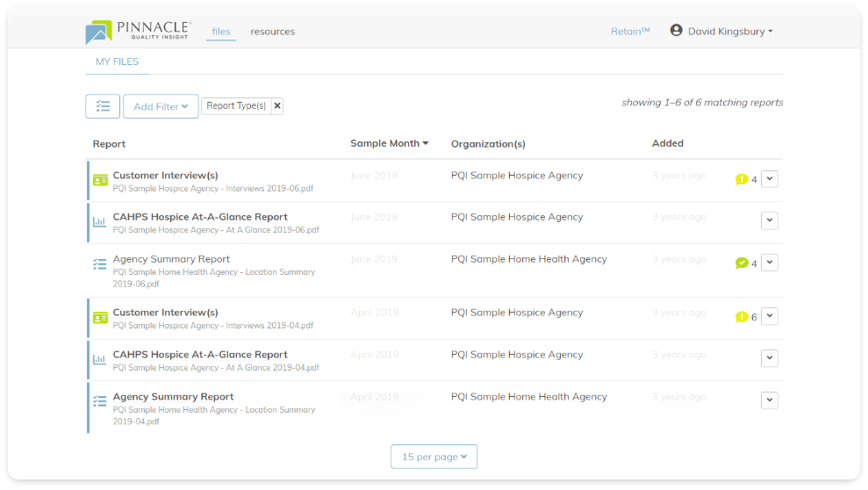This screenshot has width=868, height=490.
Task: Click the green check comment bubble icon
Action: (x=742, y=263)
